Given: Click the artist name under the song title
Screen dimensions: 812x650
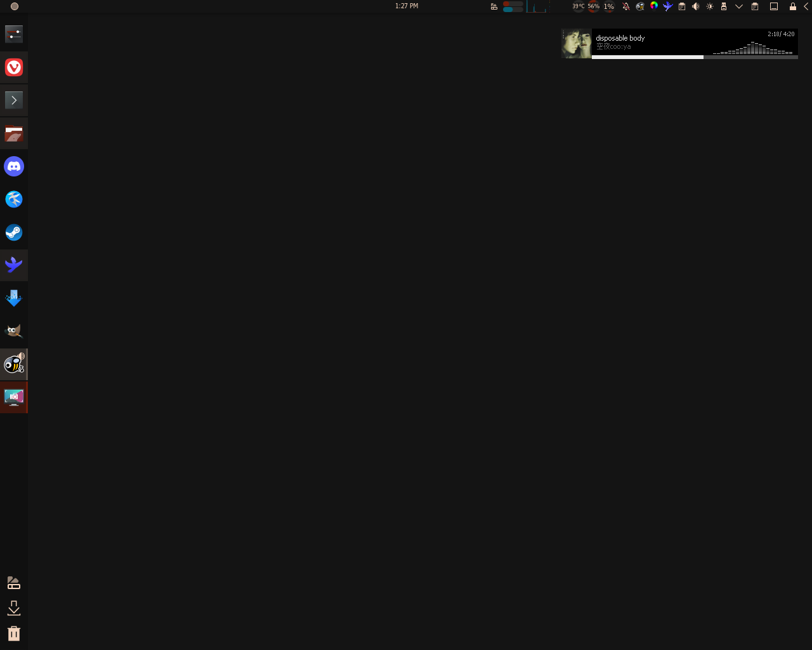Looking at the screenshot, I should pos(613,46).
